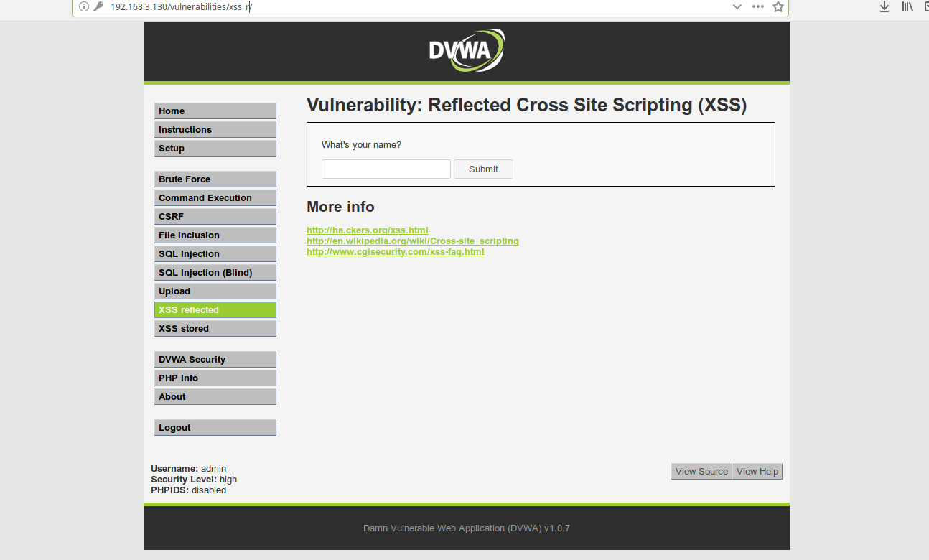Select Command Execution vulnerability
The height and width of the screenshot is (560, 929).
(215, 198)
